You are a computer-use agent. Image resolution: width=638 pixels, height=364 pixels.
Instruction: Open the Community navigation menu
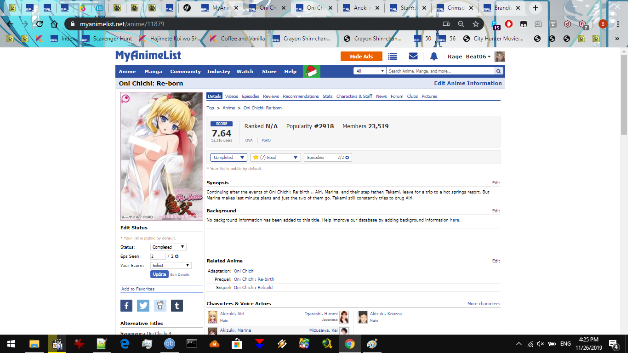[186, 71]
